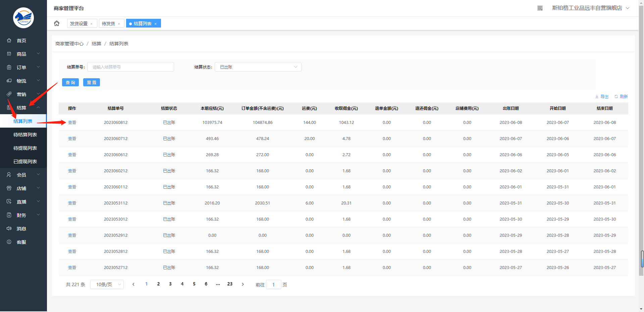Click the 店铺 shop icon in sidebar
The height and width of the screenshot is (312, 644).
click(9, 188)
